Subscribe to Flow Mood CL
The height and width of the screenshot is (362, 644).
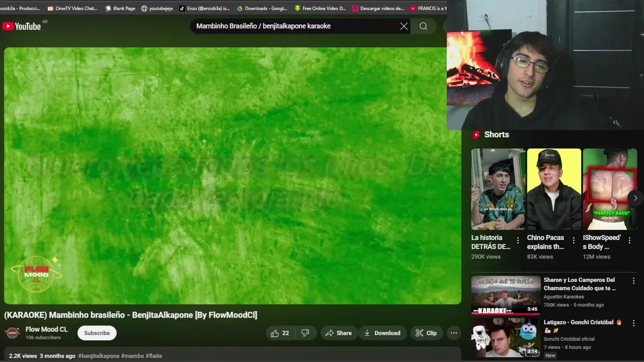pyautogui.click(x=97, y=333)
